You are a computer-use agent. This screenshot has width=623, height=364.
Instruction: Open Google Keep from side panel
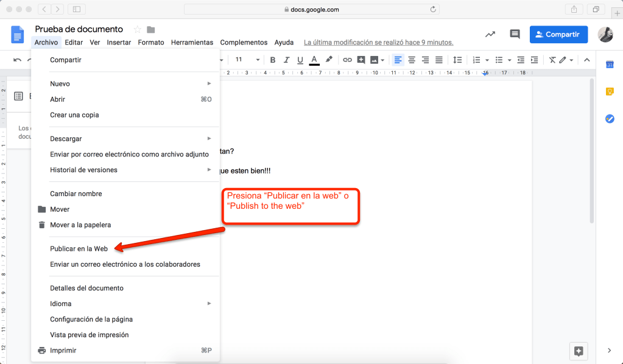[610, 91]
